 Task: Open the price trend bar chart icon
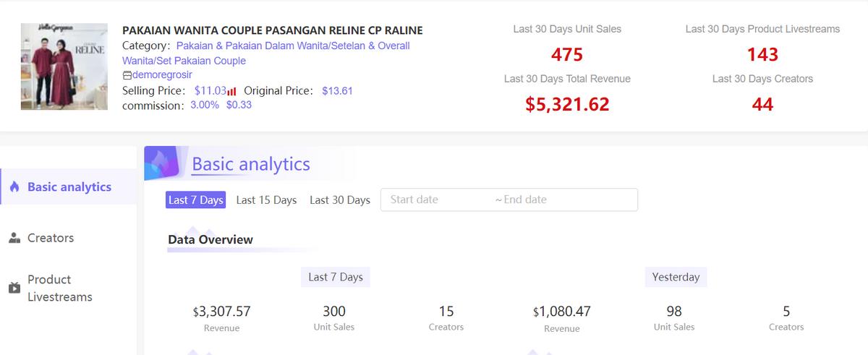pyautogui.click(x=232, y=91)
